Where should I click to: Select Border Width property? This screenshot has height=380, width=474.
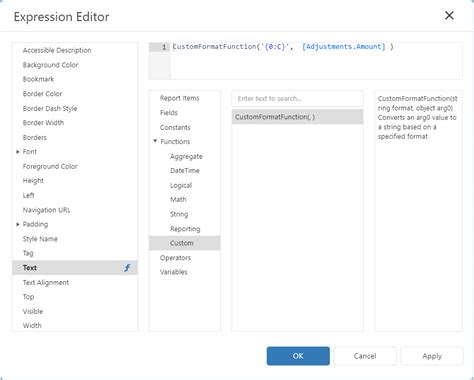coord(75,123)
